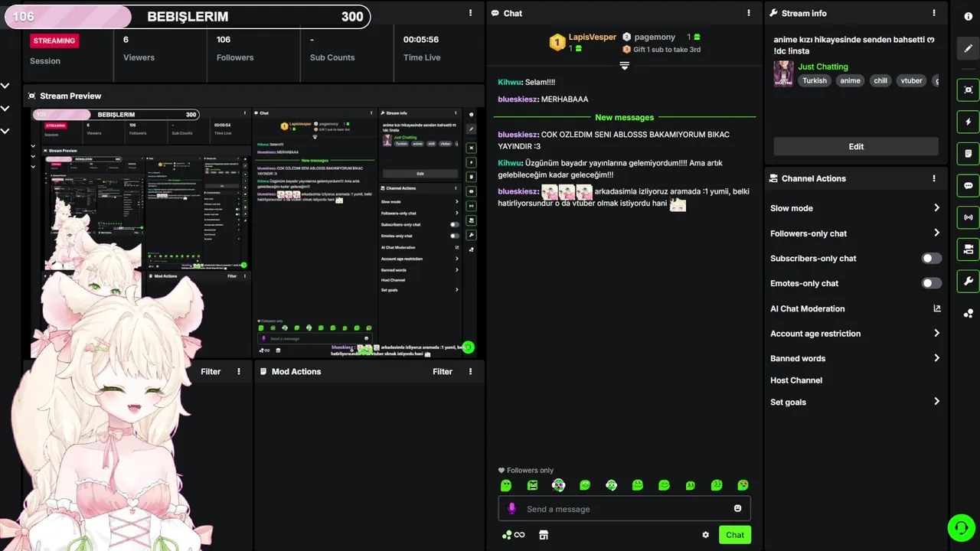Select the vtuber stream tag

(911, 80)
